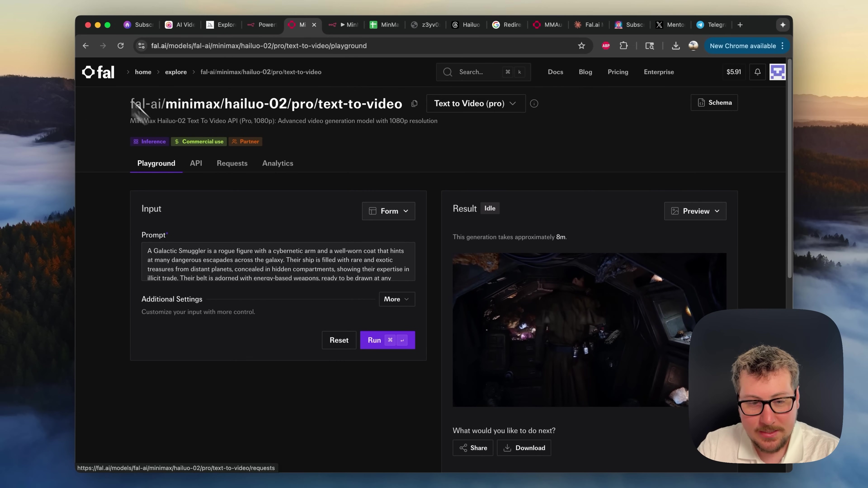
Task: Click the Commercial use tag
Action: pos(199,142)
